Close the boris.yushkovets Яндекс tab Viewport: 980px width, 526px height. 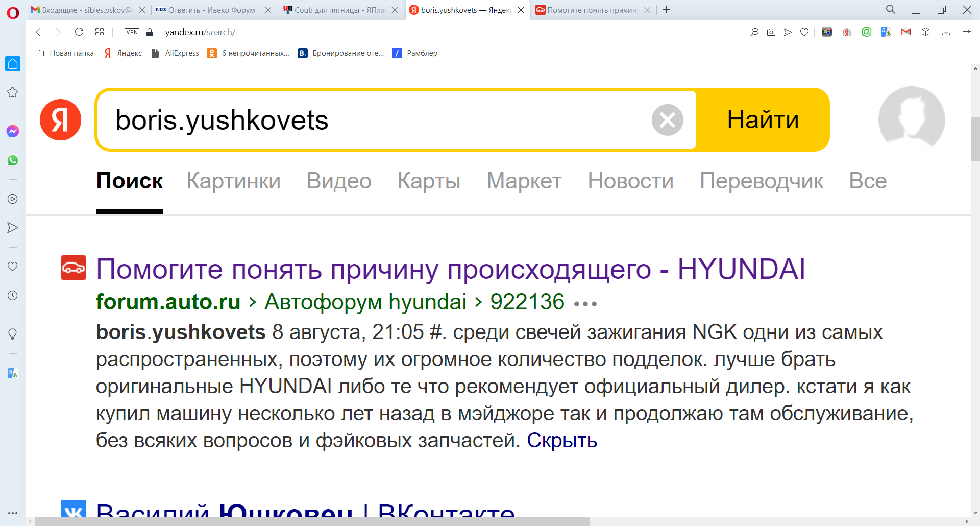(521, 10)
